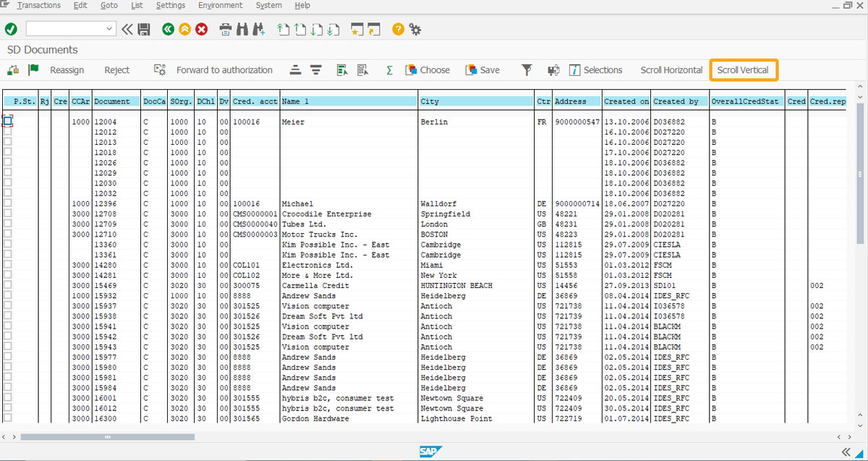This screenshot has width=868, height=461.
Task: Open the Transactions menu
Action: (x=39, y=5)
